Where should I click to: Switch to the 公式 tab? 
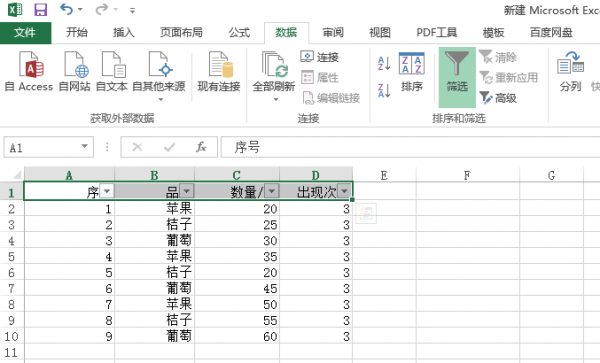point(239,33)
